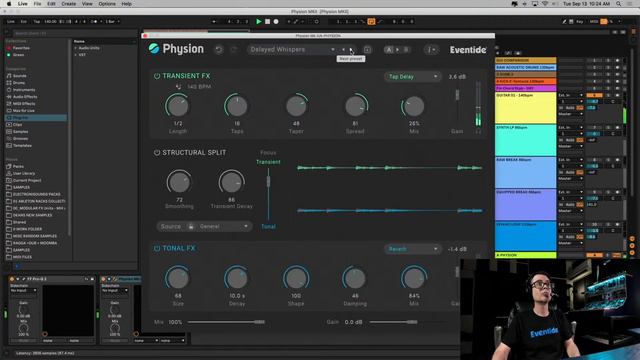640x360 pixels.
Task: Save the current Physion preset
Action: 367,50
